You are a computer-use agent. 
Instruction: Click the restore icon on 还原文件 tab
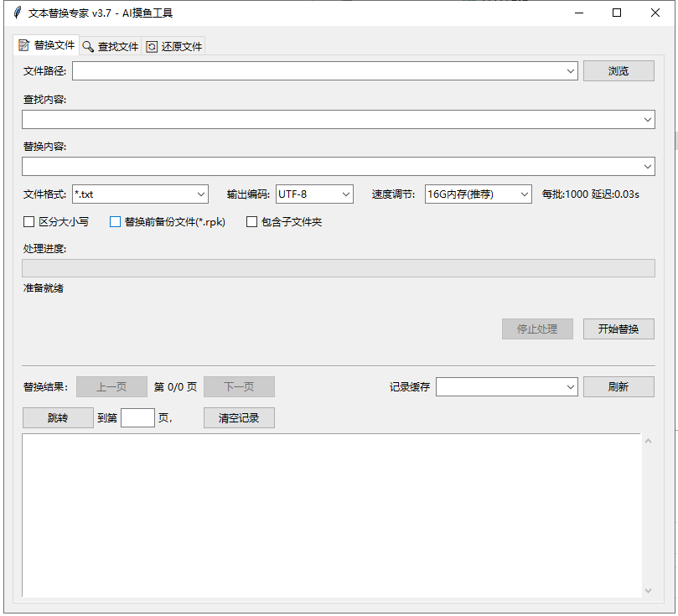pos(151,47)
